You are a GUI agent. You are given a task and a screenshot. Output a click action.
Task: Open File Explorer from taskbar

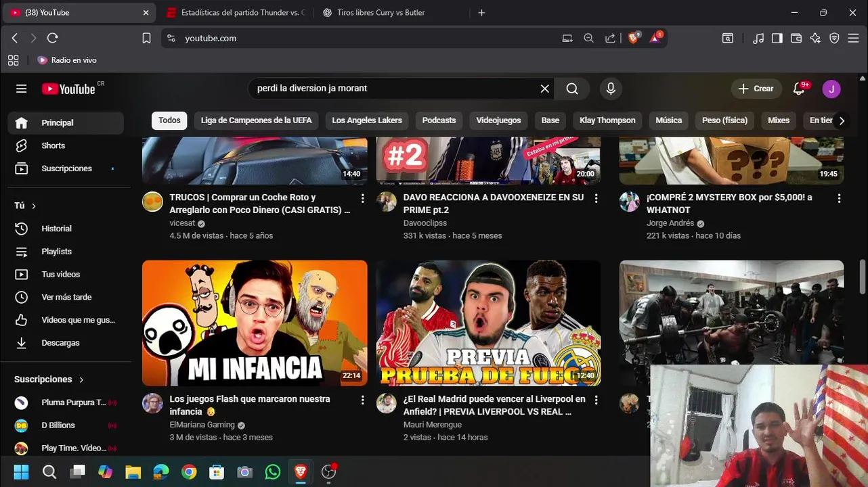pos(133,472)
